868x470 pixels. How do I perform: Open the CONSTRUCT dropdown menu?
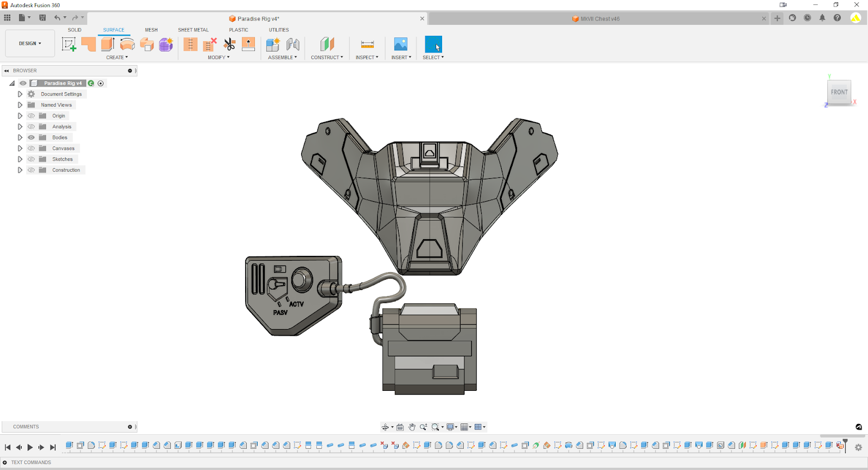click(327, 57)
